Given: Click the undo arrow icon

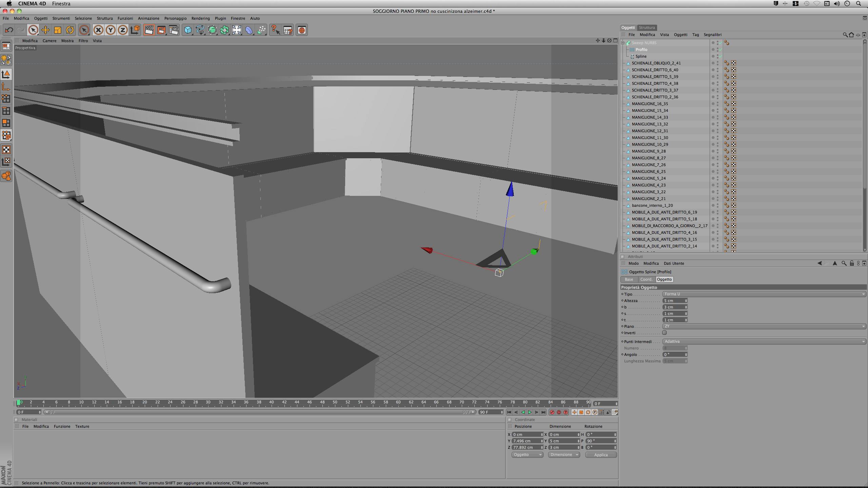Looking at the screenshot, I should point(9,30).
